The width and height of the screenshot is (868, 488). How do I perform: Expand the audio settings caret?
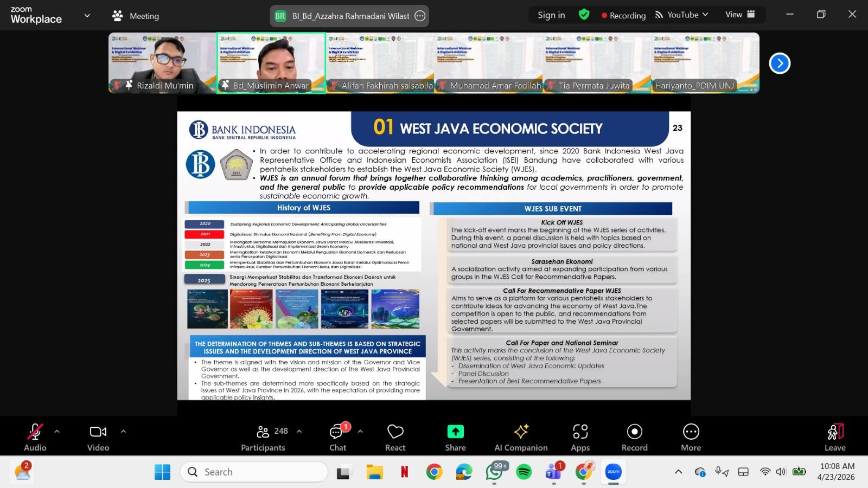pyautogui.click(x=57, y=432)
